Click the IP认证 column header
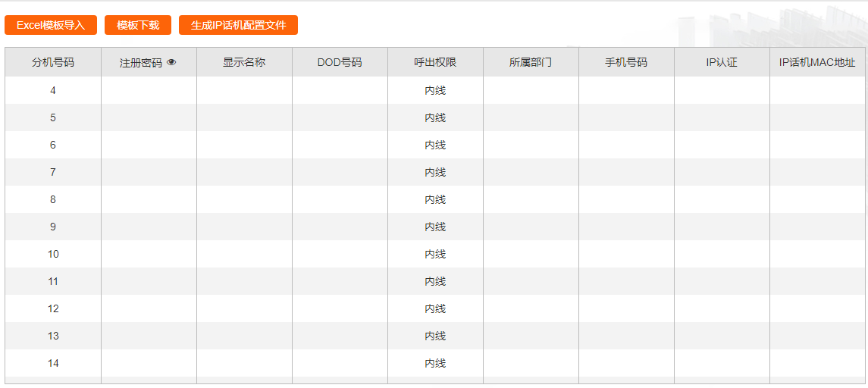The image size is (868, 388). pyautogui.click(x=722, y=62)
